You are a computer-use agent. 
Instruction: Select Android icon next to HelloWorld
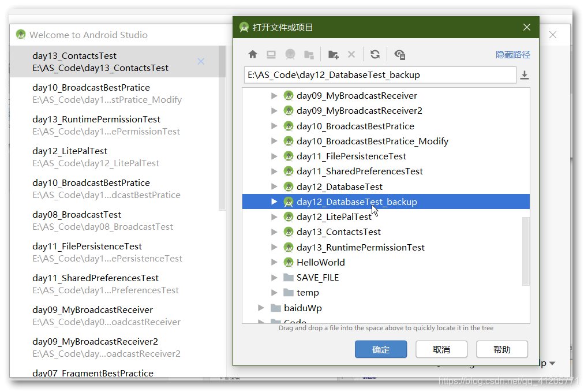click(289, 262)
